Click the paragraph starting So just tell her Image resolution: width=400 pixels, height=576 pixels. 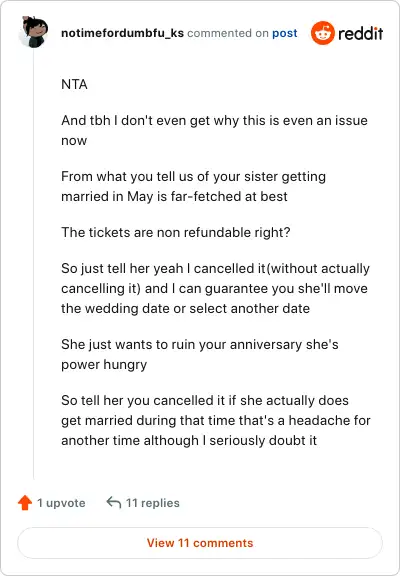pos(215,288)
